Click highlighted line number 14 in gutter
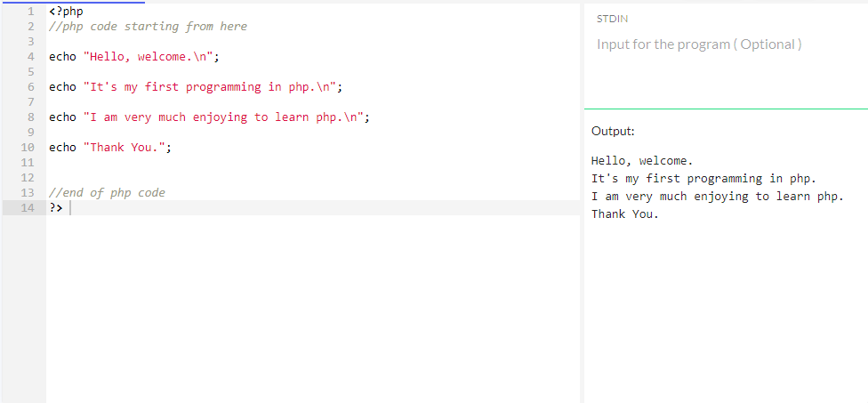The image size is (868, 403). pyautogui.click(x=28, y=207)
